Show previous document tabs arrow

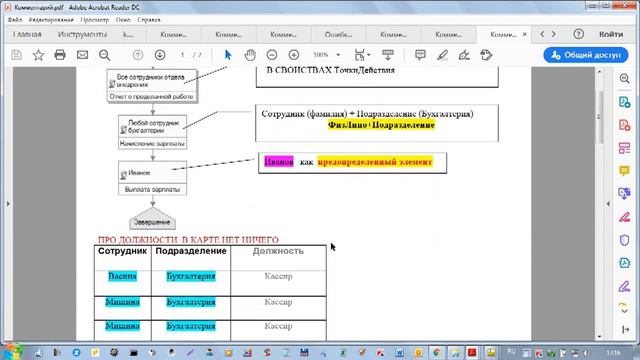542,34
